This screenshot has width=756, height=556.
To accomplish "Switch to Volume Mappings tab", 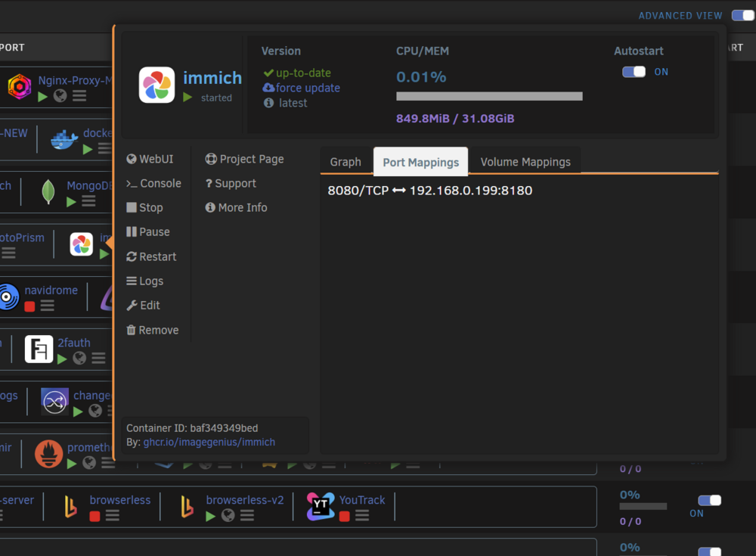I will point(525,162).
